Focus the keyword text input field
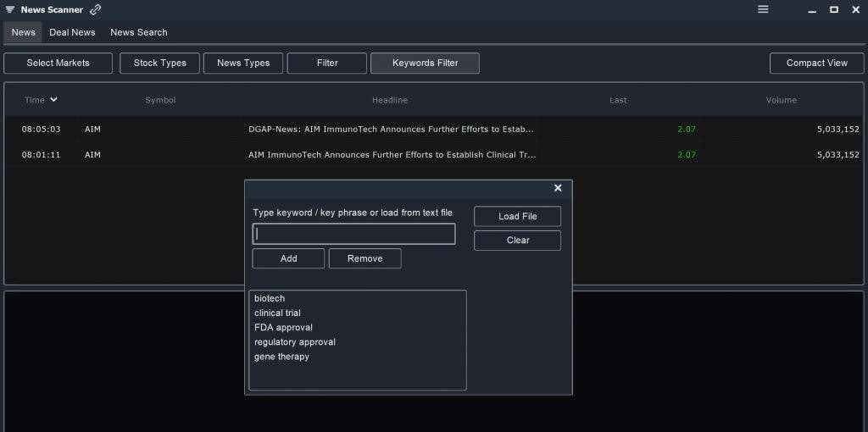Image resolution: width=868 pixels, height=432 pixels. coord(353,234)
